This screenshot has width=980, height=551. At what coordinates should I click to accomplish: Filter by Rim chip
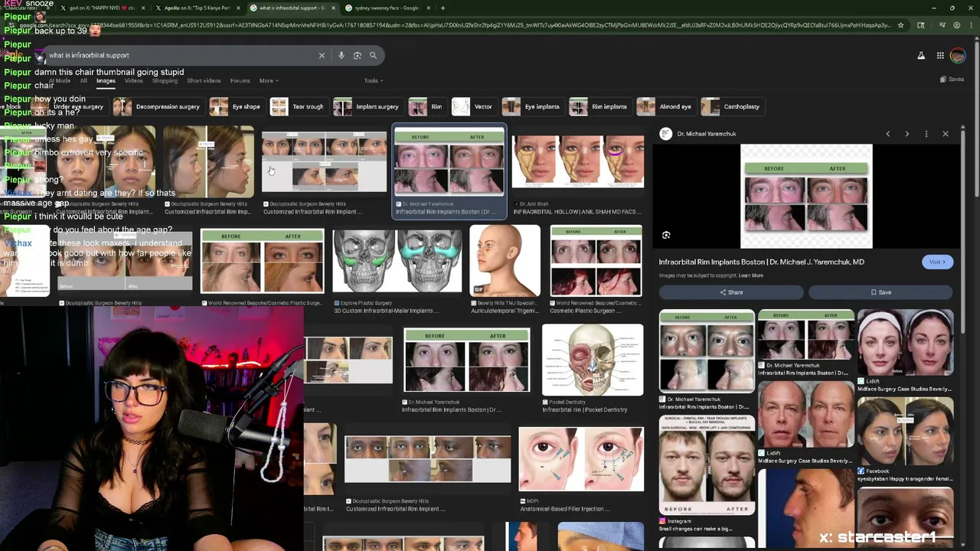(426, 106)
